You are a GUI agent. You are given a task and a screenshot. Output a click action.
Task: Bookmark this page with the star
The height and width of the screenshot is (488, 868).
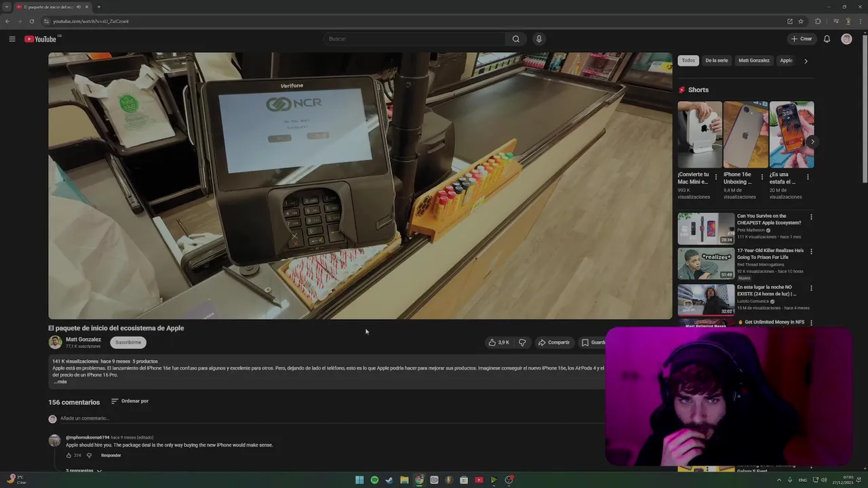pos(801,21)
